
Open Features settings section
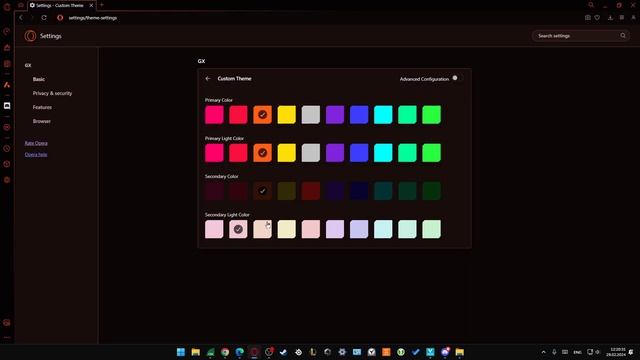coord(42,107)
